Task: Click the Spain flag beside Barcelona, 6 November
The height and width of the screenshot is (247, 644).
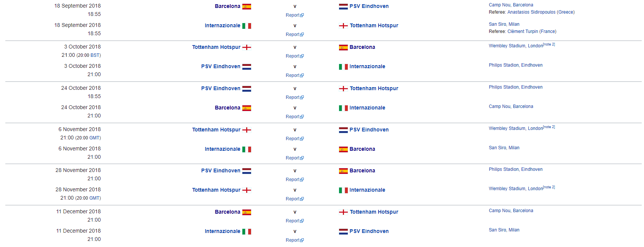Action: pos(343,149)
